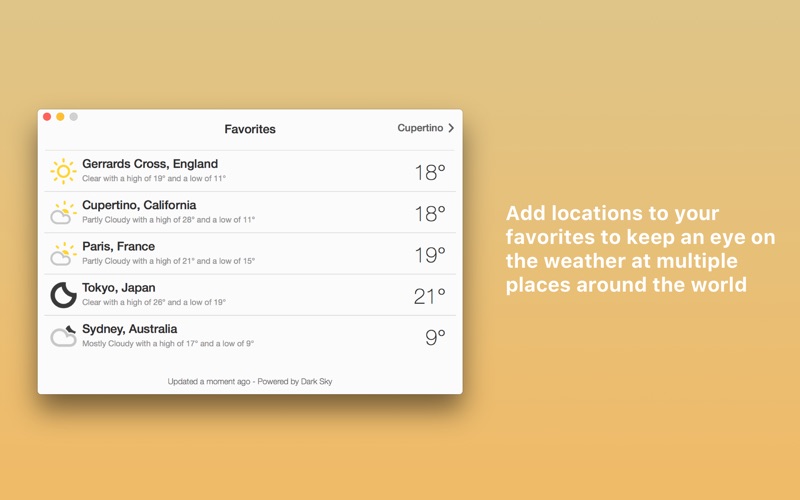
Task: Open the Sydney, Australia favorite
Action: tap(130, 329)
